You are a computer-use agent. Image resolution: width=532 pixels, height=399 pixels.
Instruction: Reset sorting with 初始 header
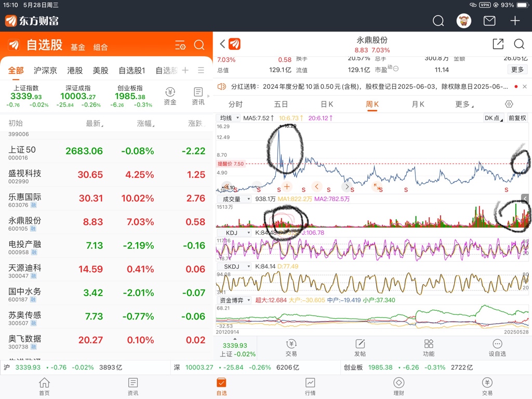coord(16,123)
